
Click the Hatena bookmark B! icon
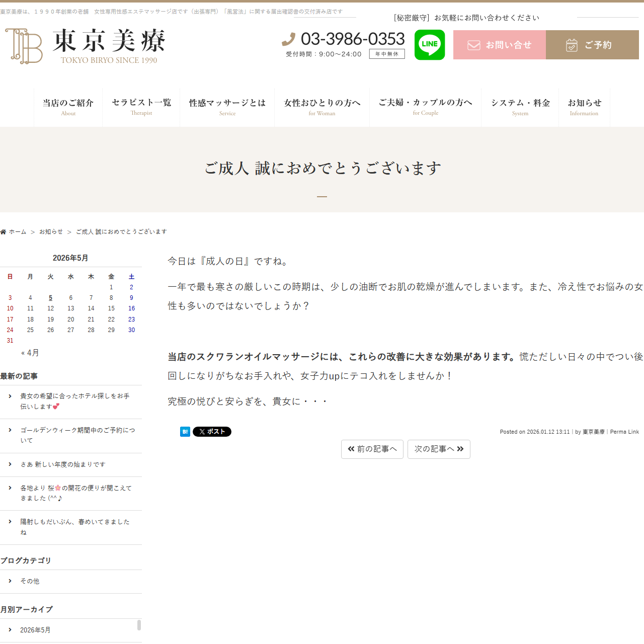(185, 432)
